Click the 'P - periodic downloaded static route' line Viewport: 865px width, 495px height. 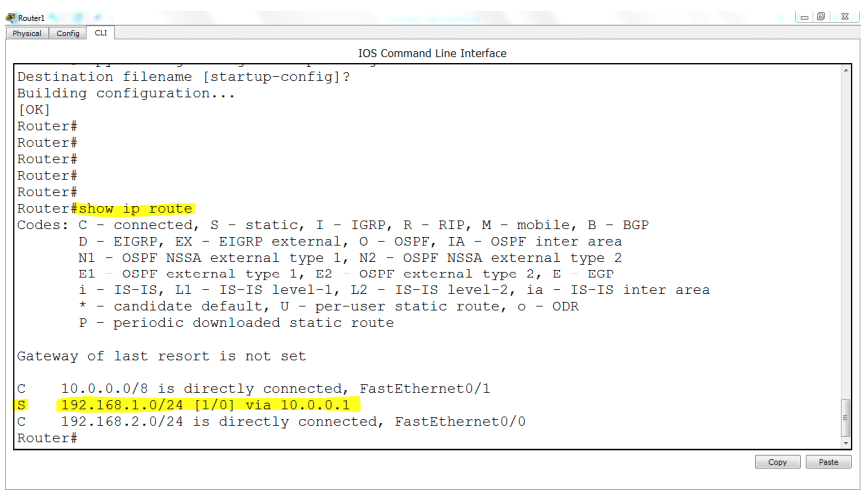pyautogui.click(x=236, y=323)
